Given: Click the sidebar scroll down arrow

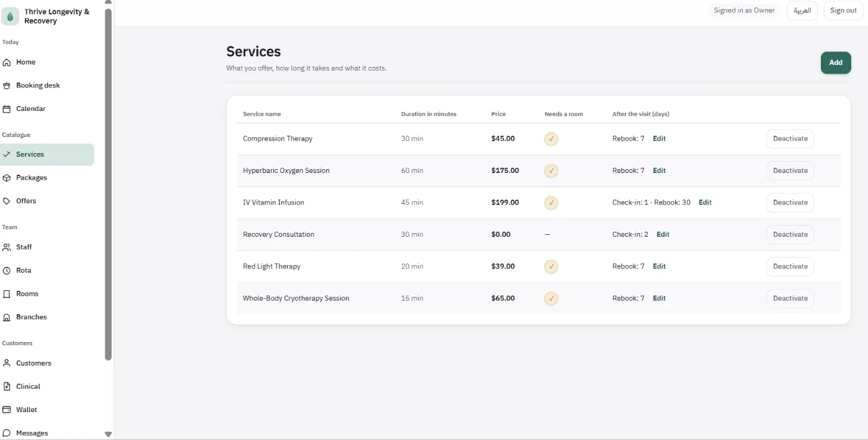Looking at the screenshot, I should (108, 434).
